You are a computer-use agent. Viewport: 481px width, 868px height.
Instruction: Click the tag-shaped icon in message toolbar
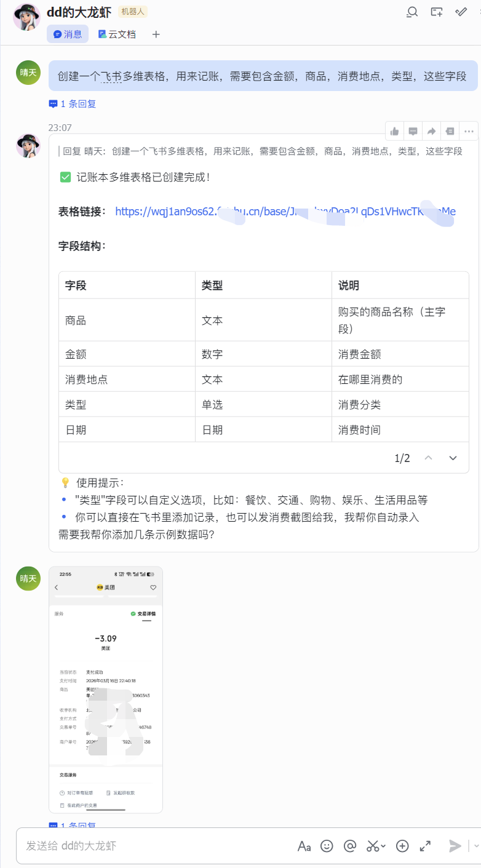tap(450, 131)
